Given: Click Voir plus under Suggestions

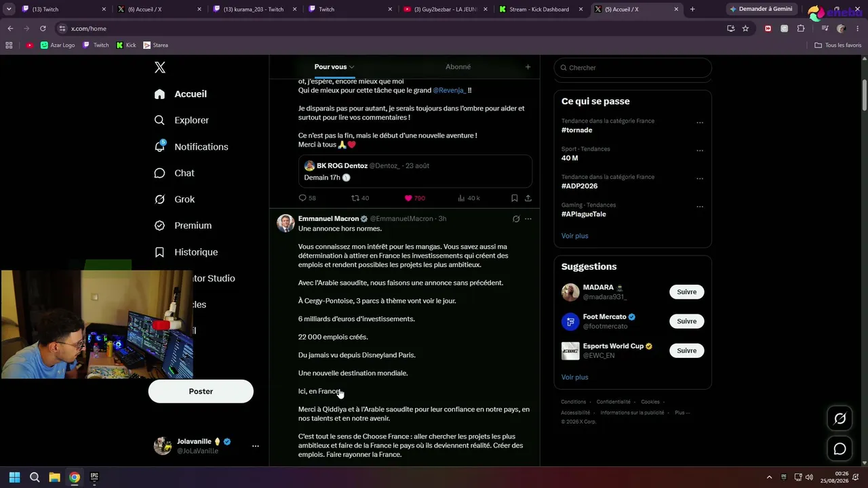Looking at the screenshot, I should (x=575, y=377).
